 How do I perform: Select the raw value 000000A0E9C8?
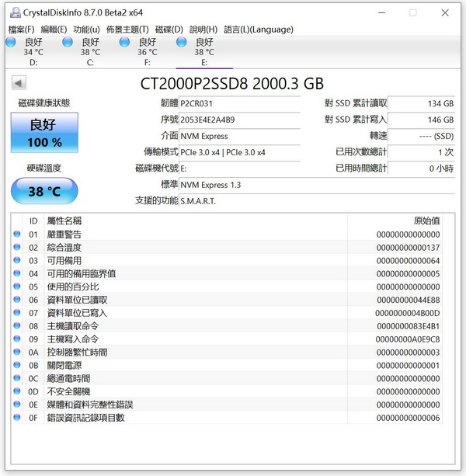pyautogui.click(x=408, y=339)
